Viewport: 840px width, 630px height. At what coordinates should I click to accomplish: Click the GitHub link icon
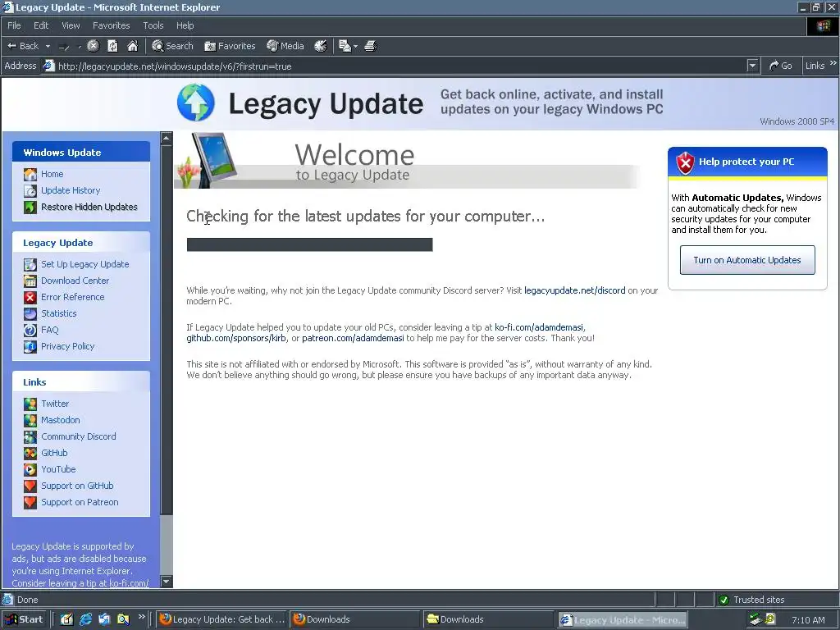30,453
